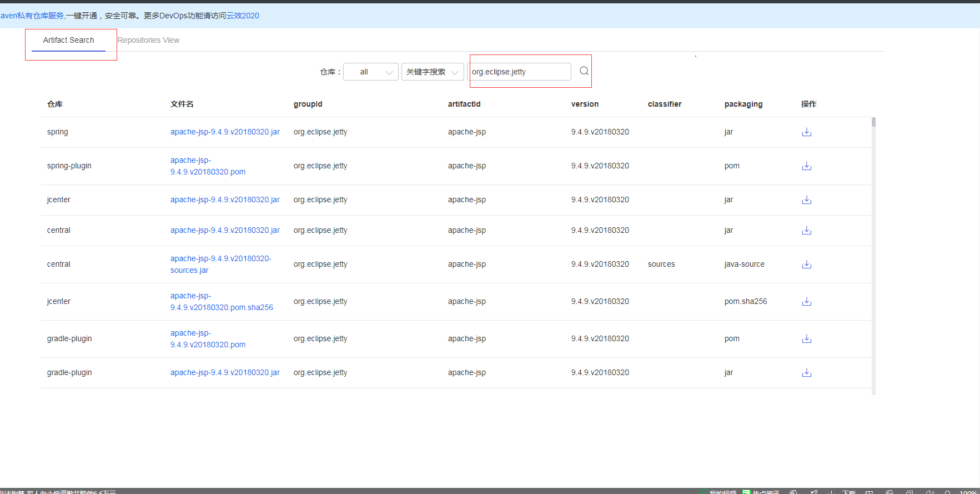Viewport: 980px width, 494px height.
Task: Click the org.eclipse.jetty search input field
Action: tap(520, 72)
